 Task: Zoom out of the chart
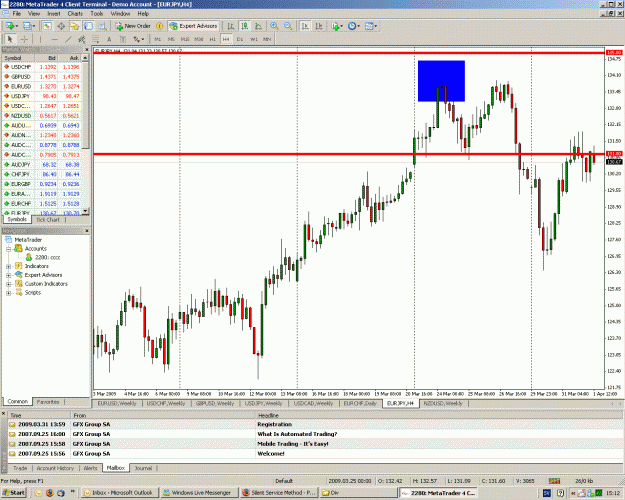coord(288,26)
